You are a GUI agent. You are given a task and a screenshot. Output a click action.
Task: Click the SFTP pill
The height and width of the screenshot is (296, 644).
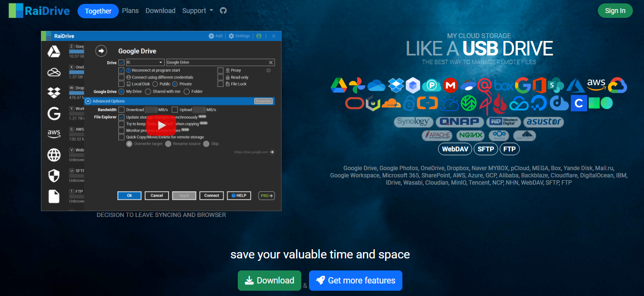point(486,149)
